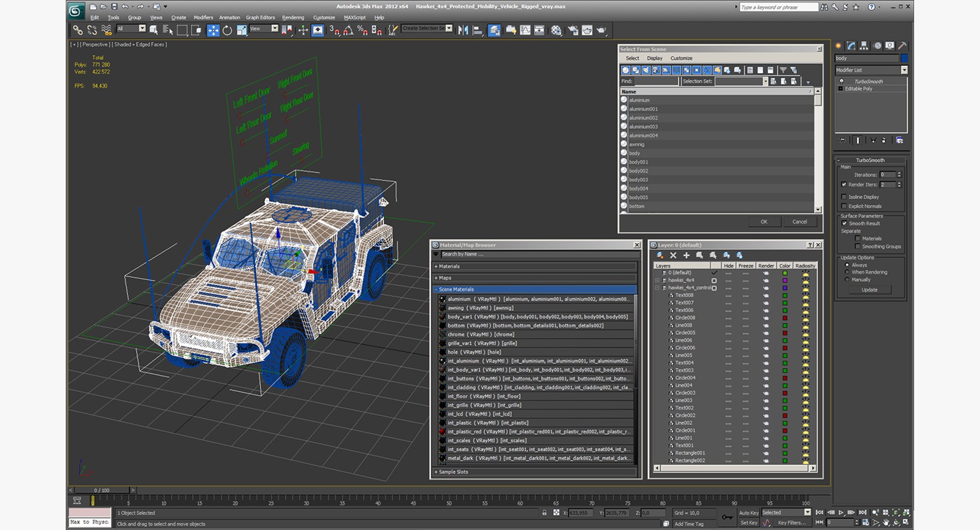Open the Modifiers menu
Viewport: 980px width, 530px height.
click(203, 17)
